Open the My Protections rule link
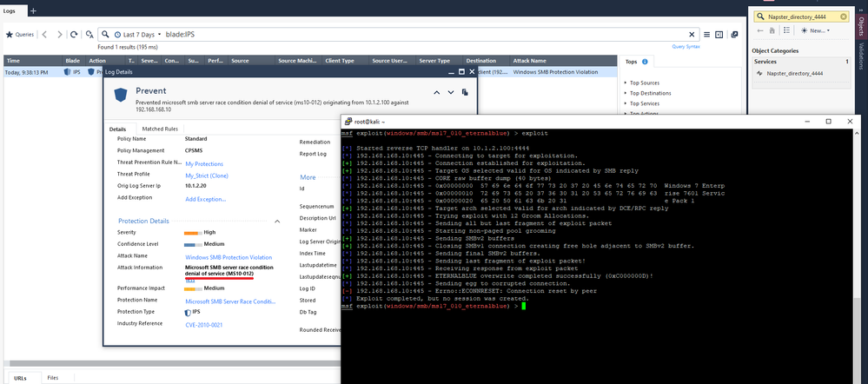Viewport: 868px width, 384px height. pos(204,164)
